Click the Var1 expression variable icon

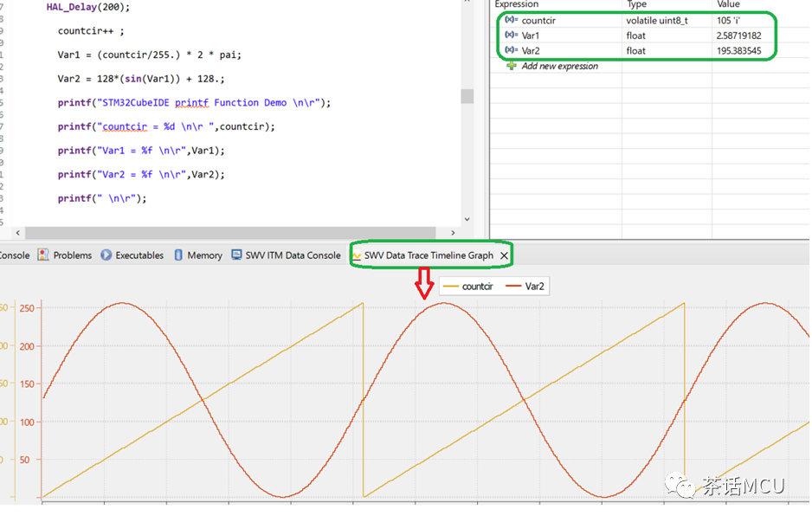511,35
